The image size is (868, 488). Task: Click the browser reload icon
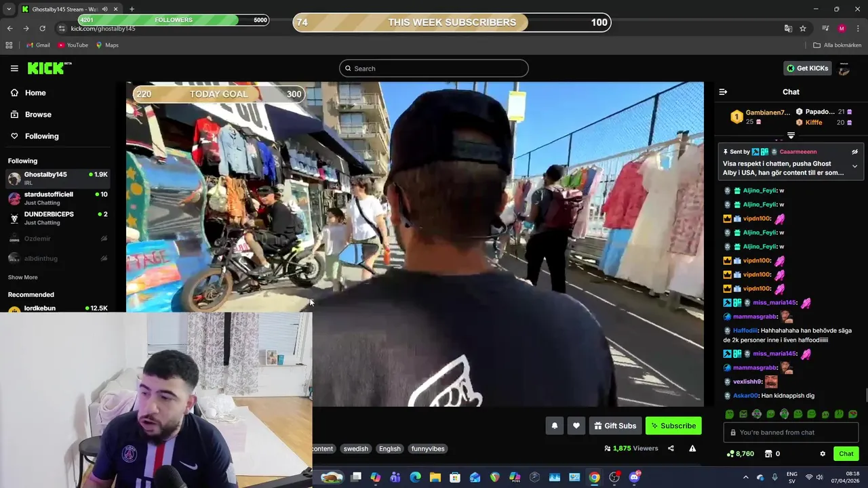(42, 28)
